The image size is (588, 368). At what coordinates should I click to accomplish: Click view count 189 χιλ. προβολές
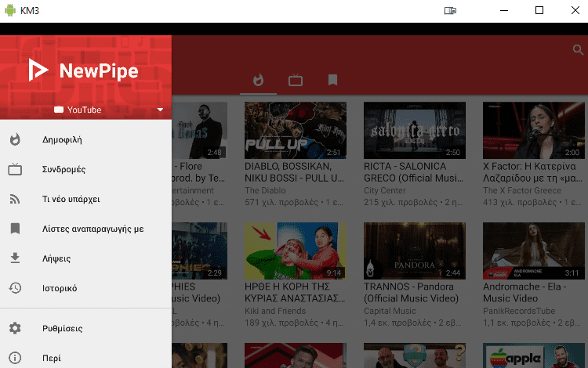pos(281,323)
